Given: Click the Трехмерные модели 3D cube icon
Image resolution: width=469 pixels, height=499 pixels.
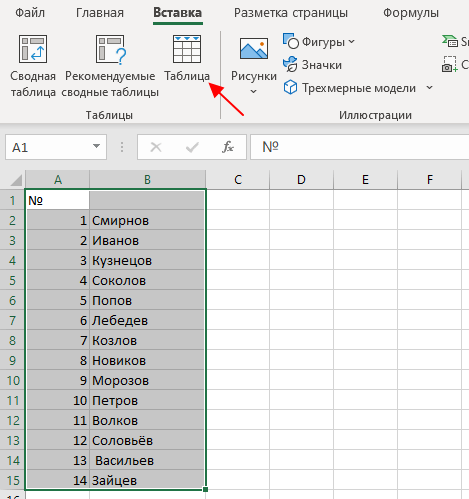Looking at the screenshot, I should point(290,88).
